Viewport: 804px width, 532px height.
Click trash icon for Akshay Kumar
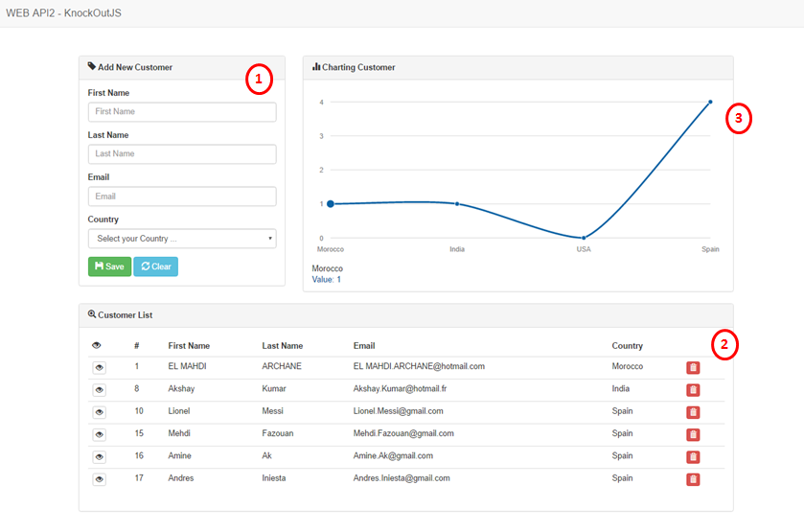693,390
